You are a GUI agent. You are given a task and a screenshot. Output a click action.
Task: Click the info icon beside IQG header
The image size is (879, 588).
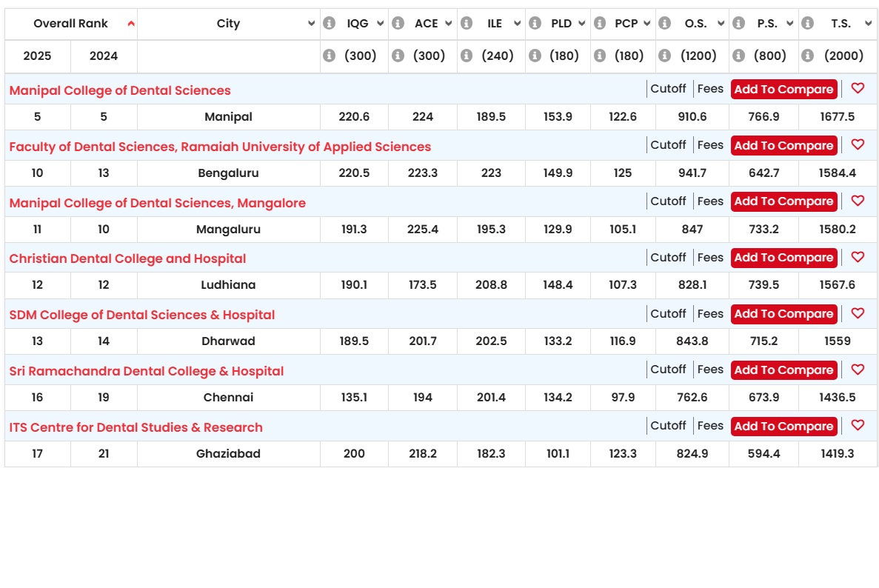point(329,23)
